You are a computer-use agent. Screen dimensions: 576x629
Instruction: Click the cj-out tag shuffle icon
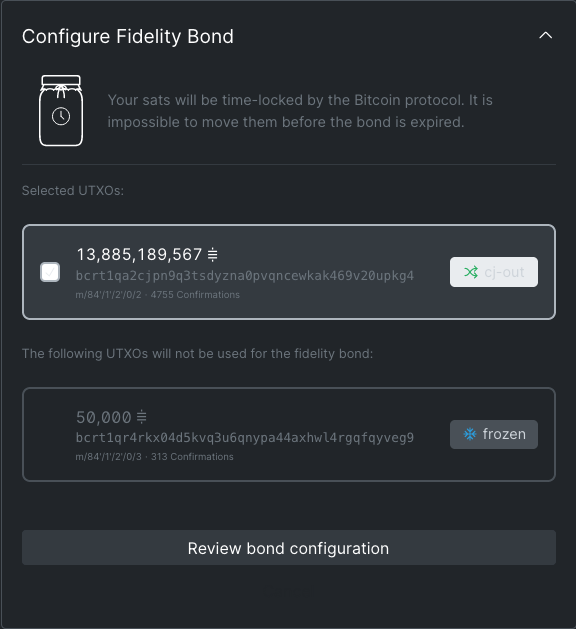[471, 272]
